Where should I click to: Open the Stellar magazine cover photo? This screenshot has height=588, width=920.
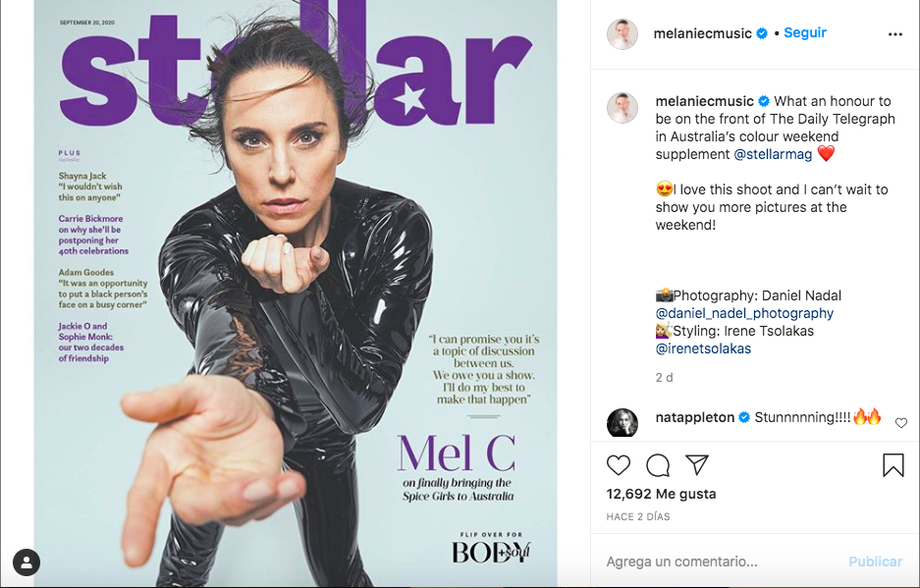(x=296, y=294)
